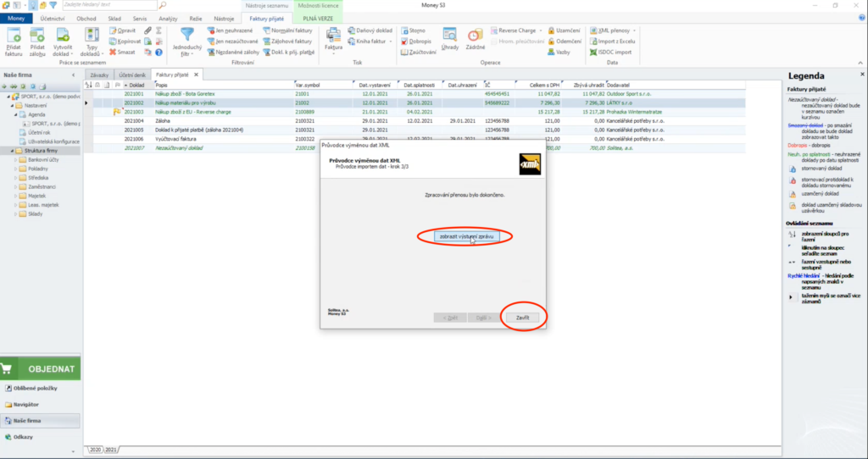Viewport: 868px width, 459px height.
Task: Apply the Jen neuhrazené filter
Action: tap(230, 30)
